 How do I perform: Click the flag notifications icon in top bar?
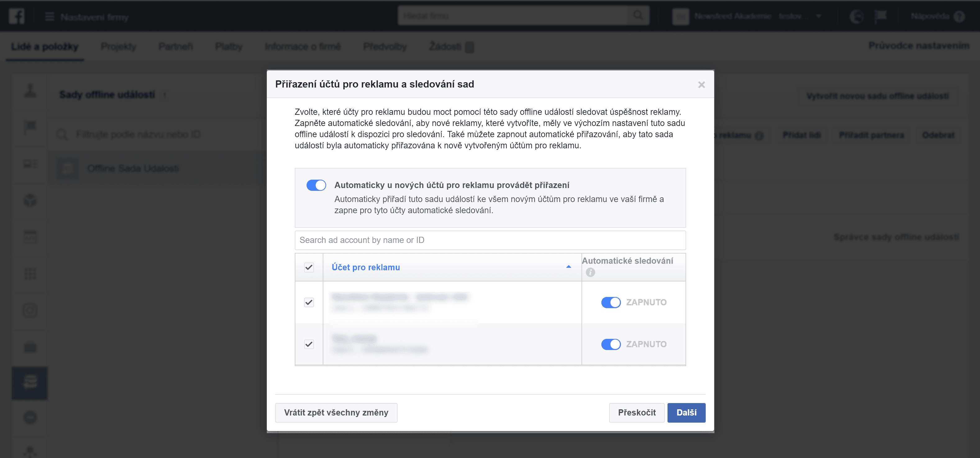pos(881,16)
